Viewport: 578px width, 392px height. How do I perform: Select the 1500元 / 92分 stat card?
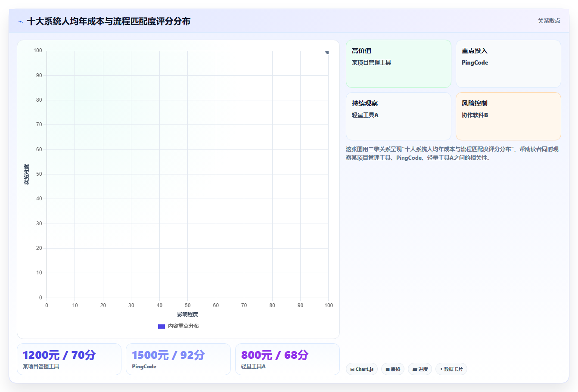178,359
